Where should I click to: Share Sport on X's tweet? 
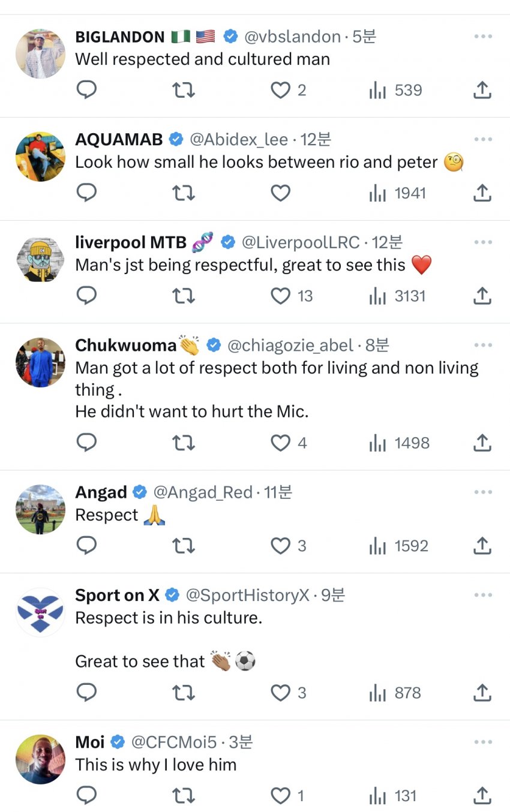tap(482, 693)
